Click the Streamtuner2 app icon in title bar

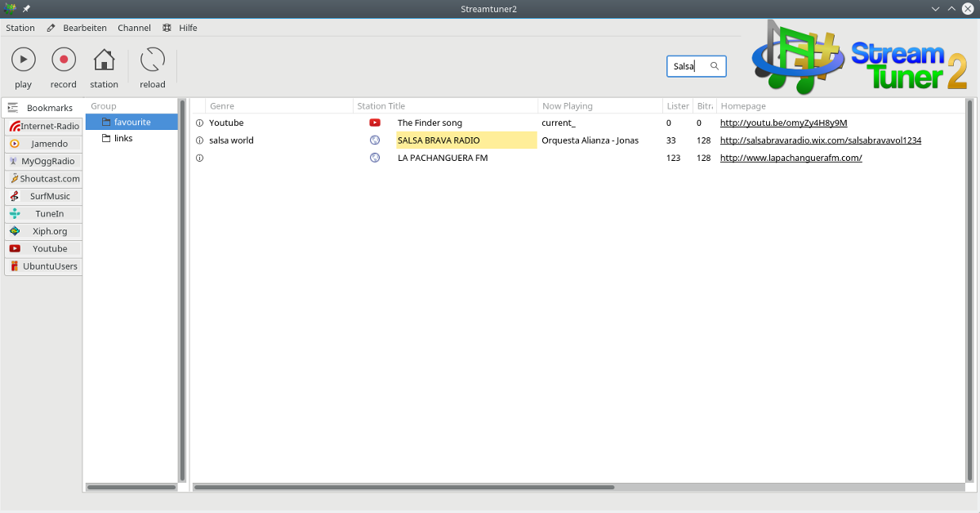tap(10, 9)
